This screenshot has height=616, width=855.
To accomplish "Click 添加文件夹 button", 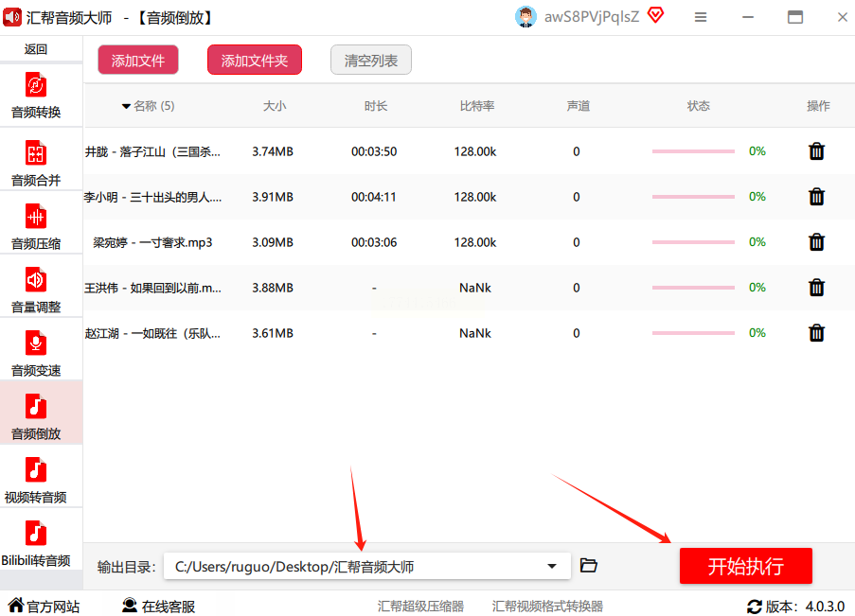I will click(x=255, y=60).
